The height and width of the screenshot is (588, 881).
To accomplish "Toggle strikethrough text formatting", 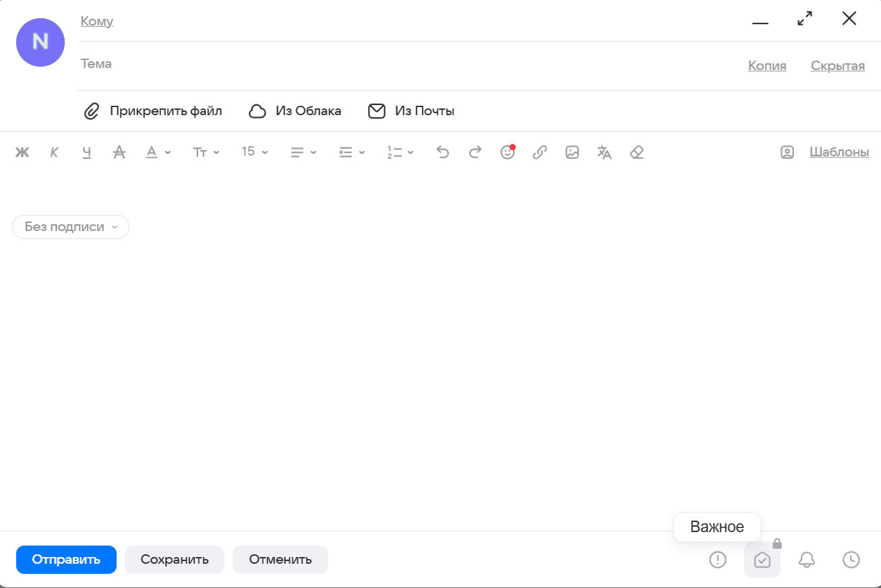I will [119, 152].
